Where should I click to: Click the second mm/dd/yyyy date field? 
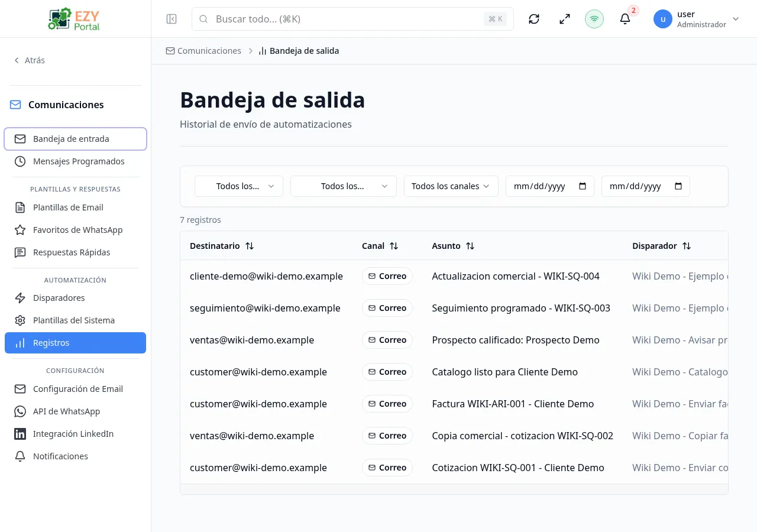tap(646, 186)
